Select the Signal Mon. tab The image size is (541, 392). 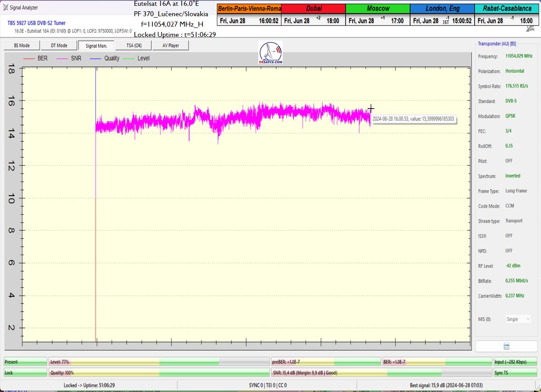[x=96, y=46]
